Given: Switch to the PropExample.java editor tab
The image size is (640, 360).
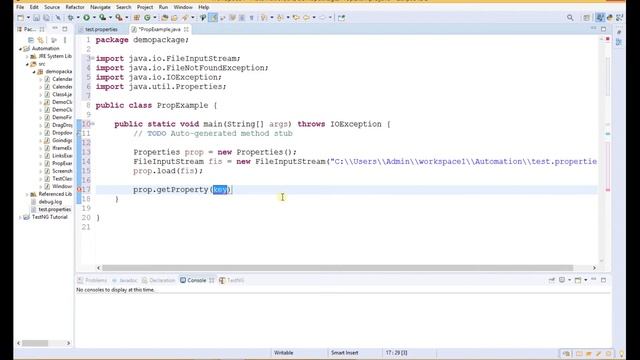Looking at the screenshot, I should point(159,29).
